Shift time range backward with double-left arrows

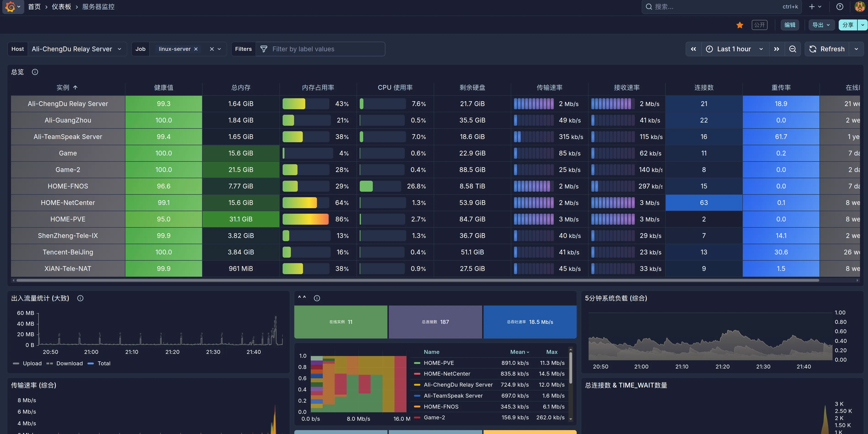[693, 49]
